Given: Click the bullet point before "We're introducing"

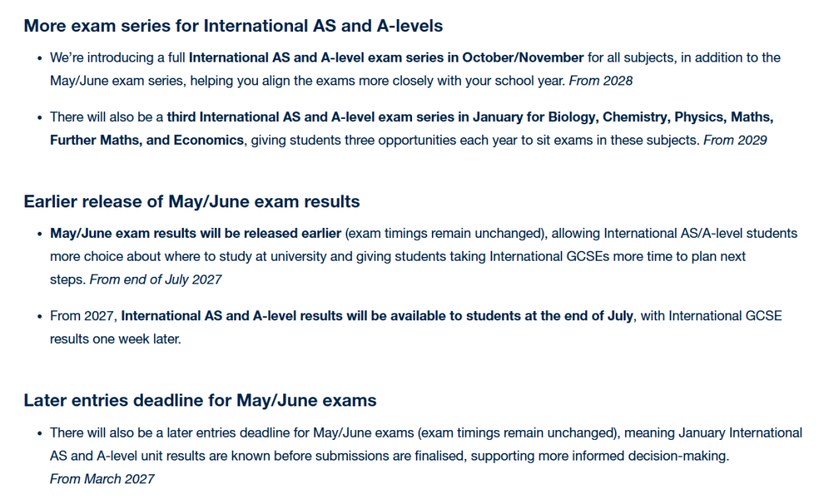Looking at the screenshot, I should pyautogui.click(x=39, y=58).
